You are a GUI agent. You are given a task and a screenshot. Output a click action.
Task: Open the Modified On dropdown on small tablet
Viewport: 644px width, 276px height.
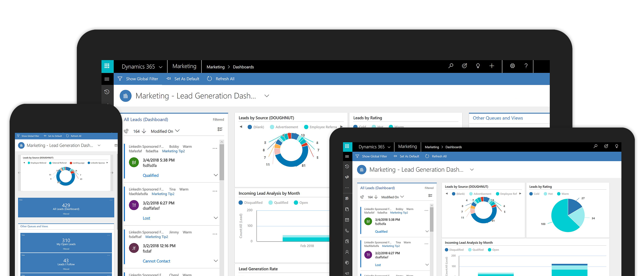point(402,197)
